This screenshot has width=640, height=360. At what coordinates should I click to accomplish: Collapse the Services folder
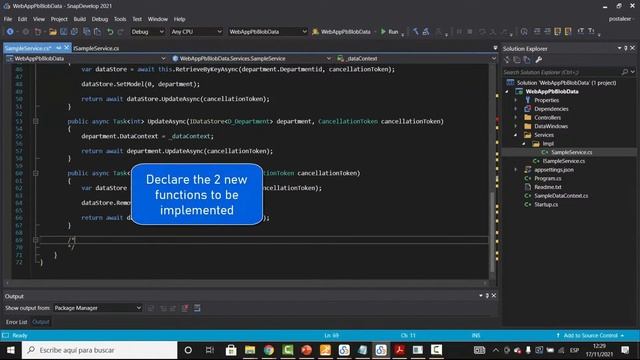516,135
